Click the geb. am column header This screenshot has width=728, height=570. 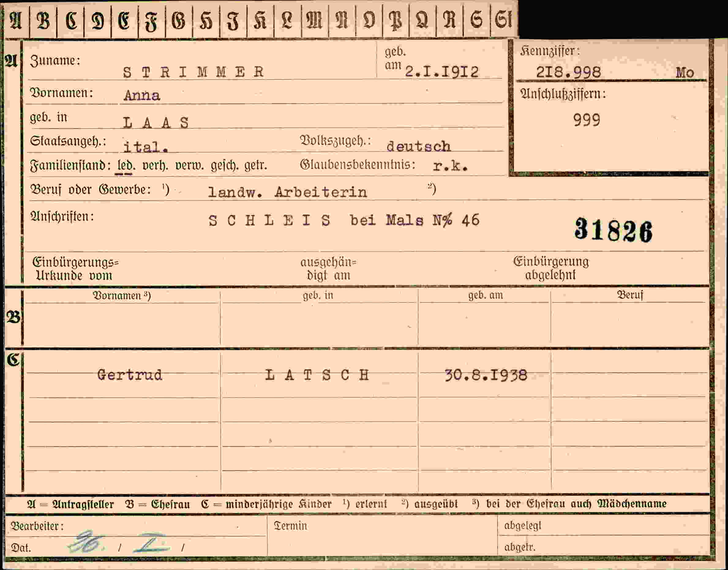point(486,295)
